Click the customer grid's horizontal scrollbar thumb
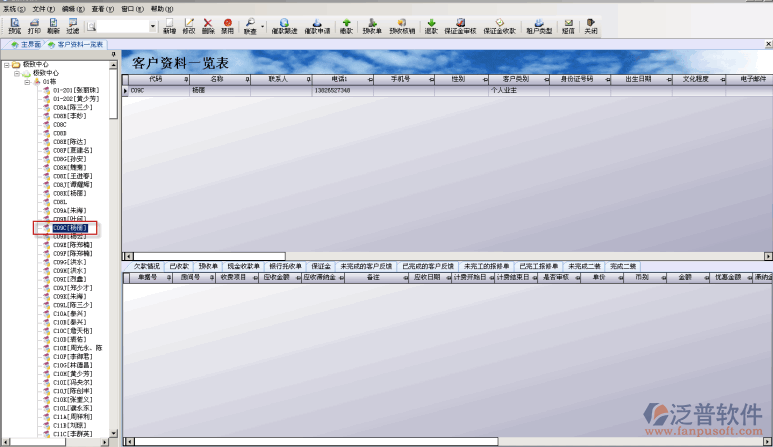This screenshot has height=447, width=773. tap(209, 256)
